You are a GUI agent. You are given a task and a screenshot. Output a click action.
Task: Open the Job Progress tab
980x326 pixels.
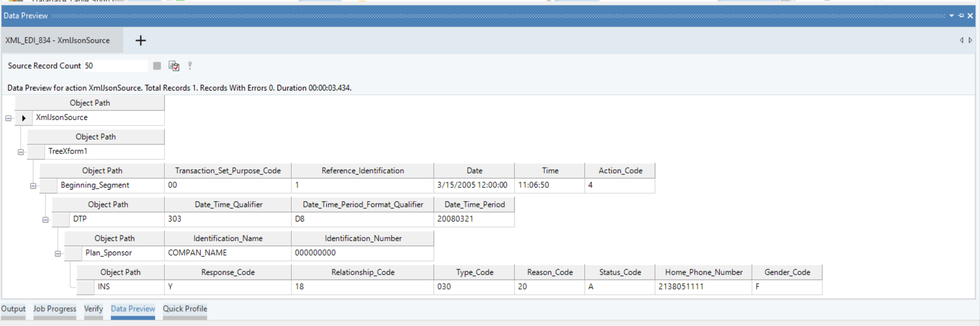click(55, 309)
